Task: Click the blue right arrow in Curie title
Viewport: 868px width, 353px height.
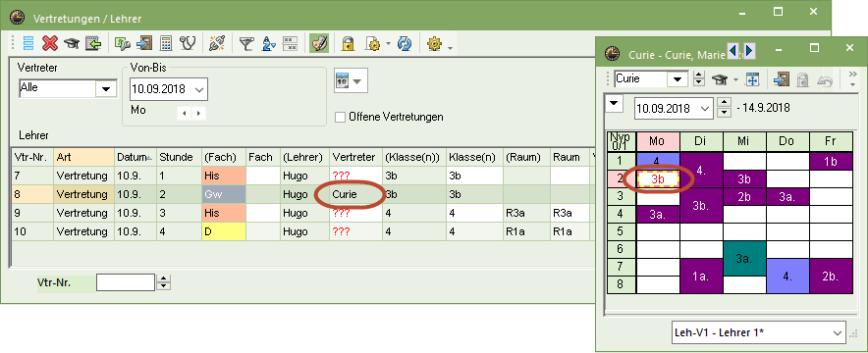Action: click(x=749, y=51)
